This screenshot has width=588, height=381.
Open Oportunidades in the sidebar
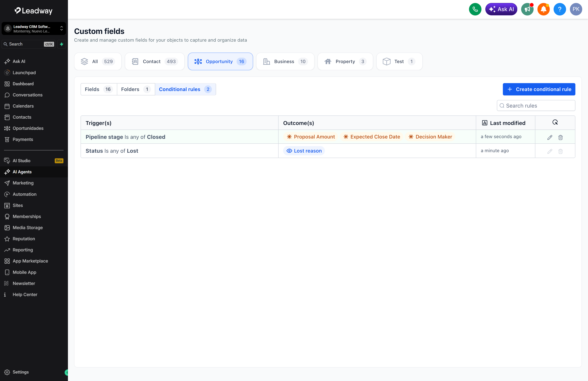34,128
